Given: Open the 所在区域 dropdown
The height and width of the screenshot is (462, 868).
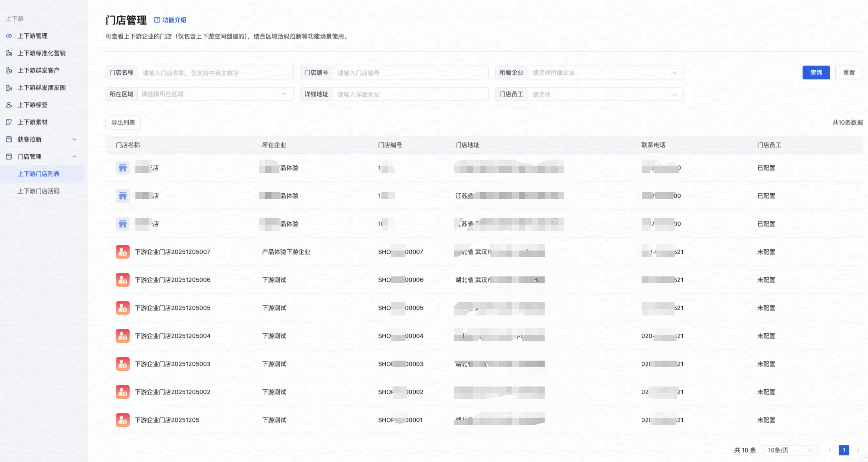Looking at the screenshot, I should pos(215,94).
